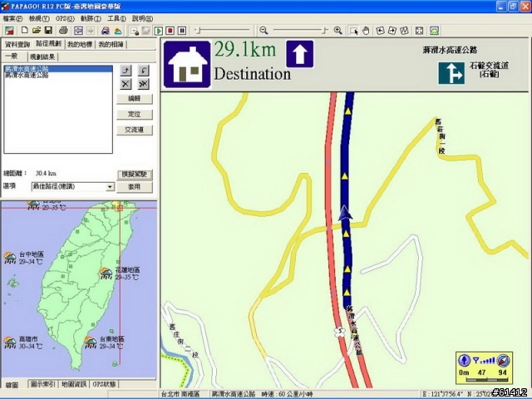532x399 pixels.
Task: Switch to the 縮圖 bottom tab
Action: 12,385
